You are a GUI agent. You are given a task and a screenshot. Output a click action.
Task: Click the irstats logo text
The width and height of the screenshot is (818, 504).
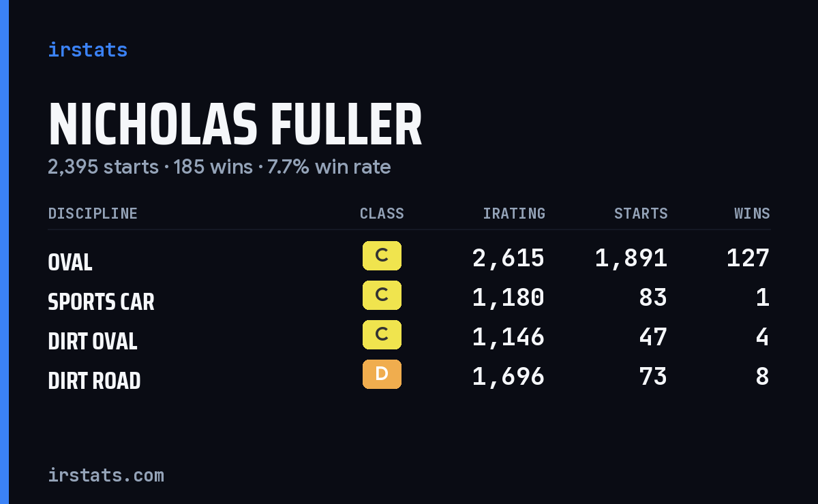coord(87,50)
